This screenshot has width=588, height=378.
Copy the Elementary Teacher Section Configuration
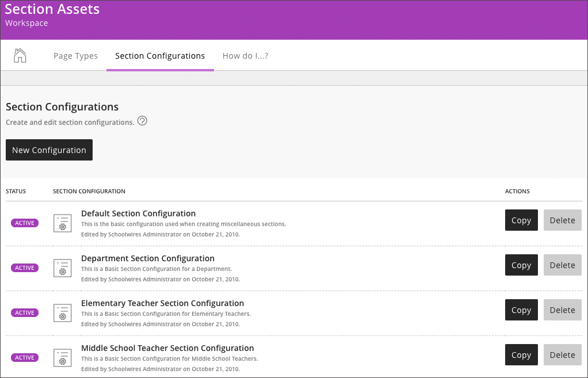pos(521,310)
